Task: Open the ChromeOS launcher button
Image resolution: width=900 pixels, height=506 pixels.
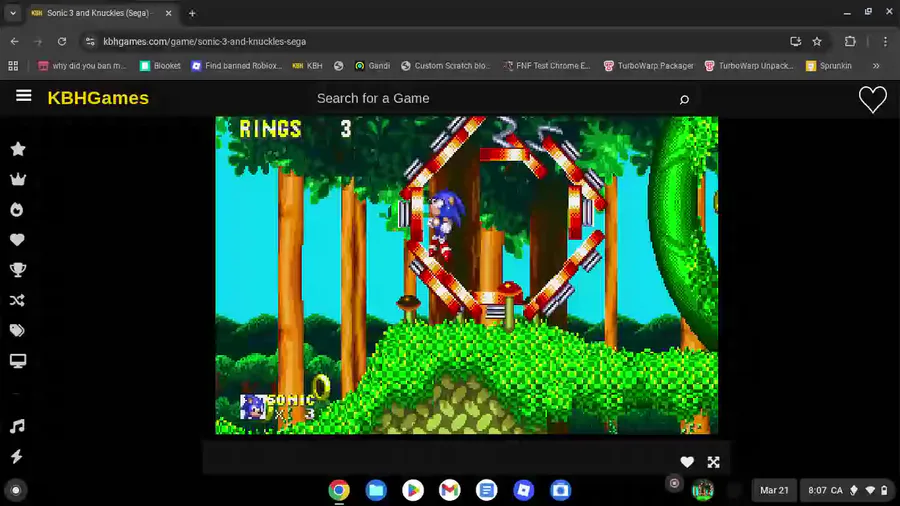Action: (x=16, y=491)
